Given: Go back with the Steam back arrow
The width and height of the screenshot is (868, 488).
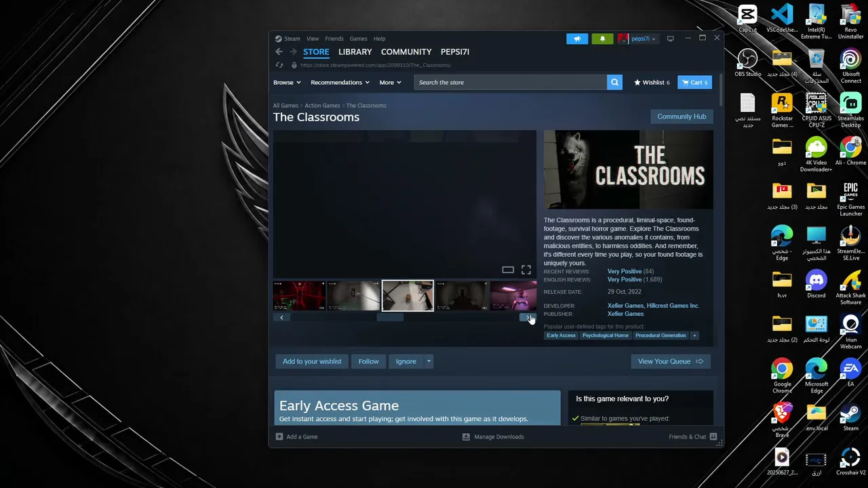Looking at the screenshot, I should 279,52.
